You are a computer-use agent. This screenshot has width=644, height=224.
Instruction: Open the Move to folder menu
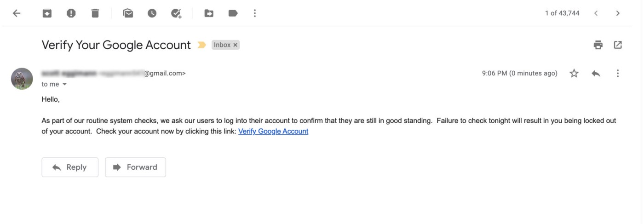(209, 13)
